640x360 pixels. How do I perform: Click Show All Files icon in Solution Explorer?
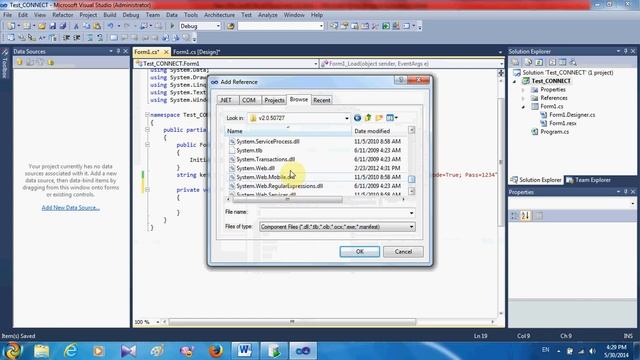tap(528, 62)
